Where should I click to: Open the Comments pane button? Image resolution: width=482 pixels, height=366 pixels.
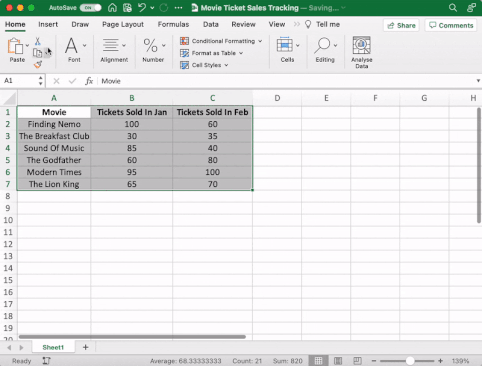[x=451, y=25]
